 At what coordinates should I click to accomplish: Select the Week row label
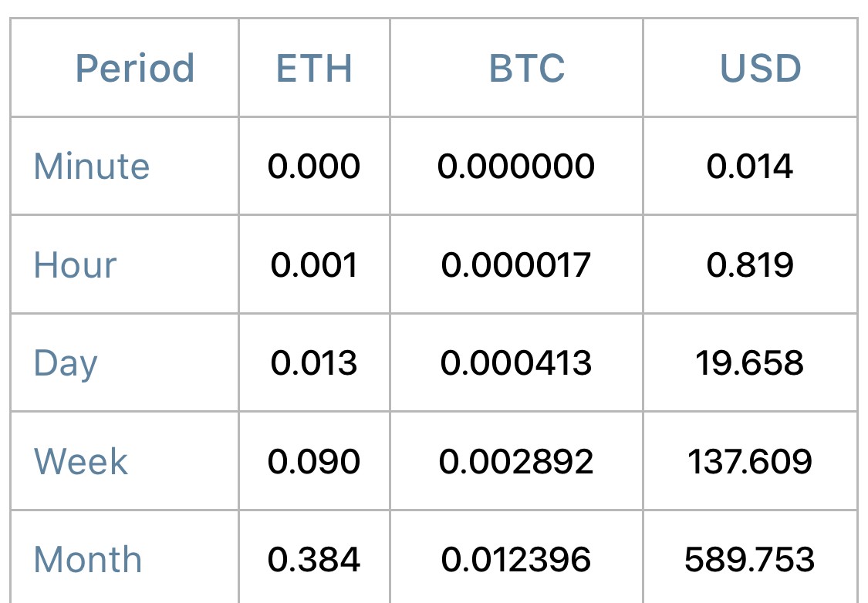[81, 461]
